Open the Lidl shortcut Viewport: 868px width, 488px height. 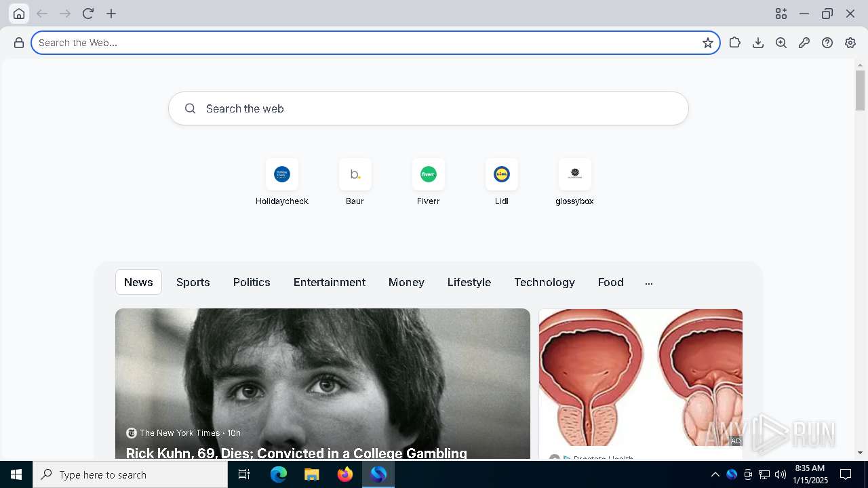(502, 182)
